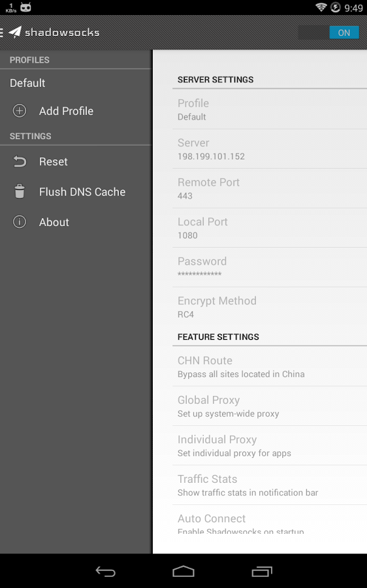Open the About entry
The image size is (367, 588).
[x=76, y=222]
